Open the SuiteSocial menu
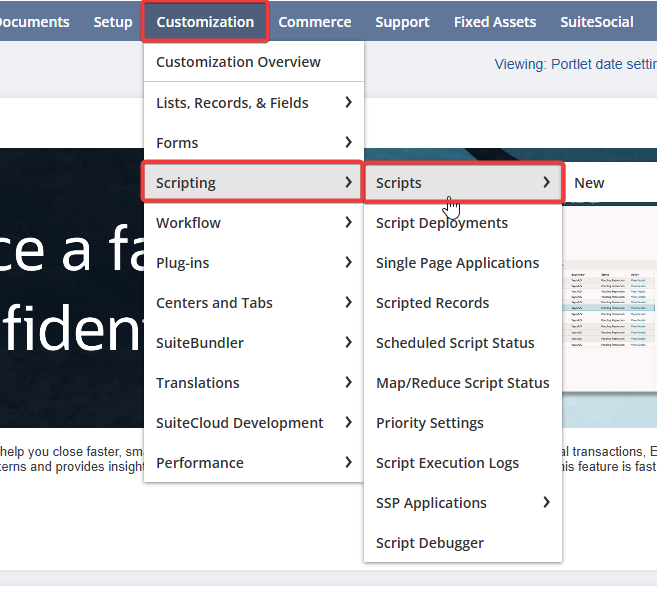The width and height of the screenshot is (657, 589). (x=597, y=22)
